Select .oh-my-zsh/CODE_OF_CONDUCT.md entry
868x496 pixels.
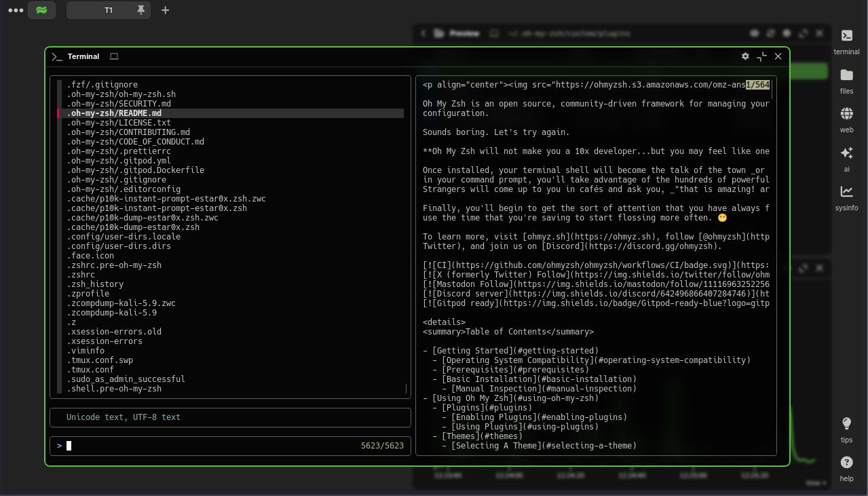click(x=136, y=142)
